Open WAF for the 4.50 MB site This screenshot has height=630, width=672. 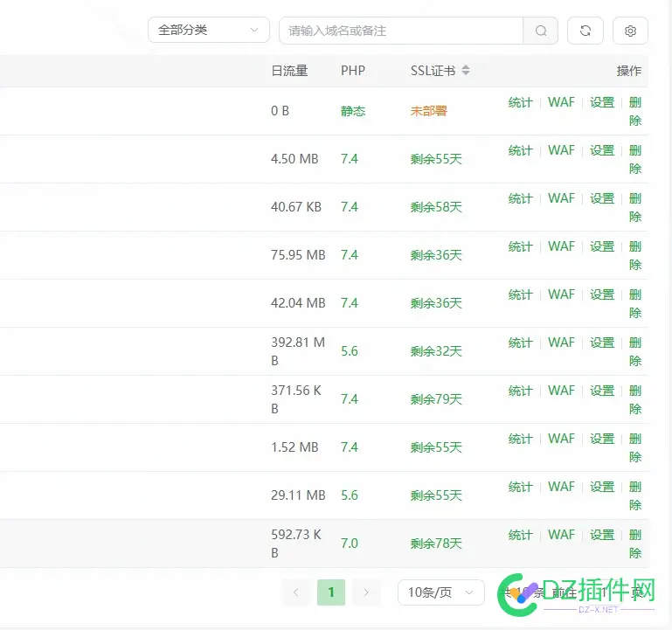(x=561, y=150)
